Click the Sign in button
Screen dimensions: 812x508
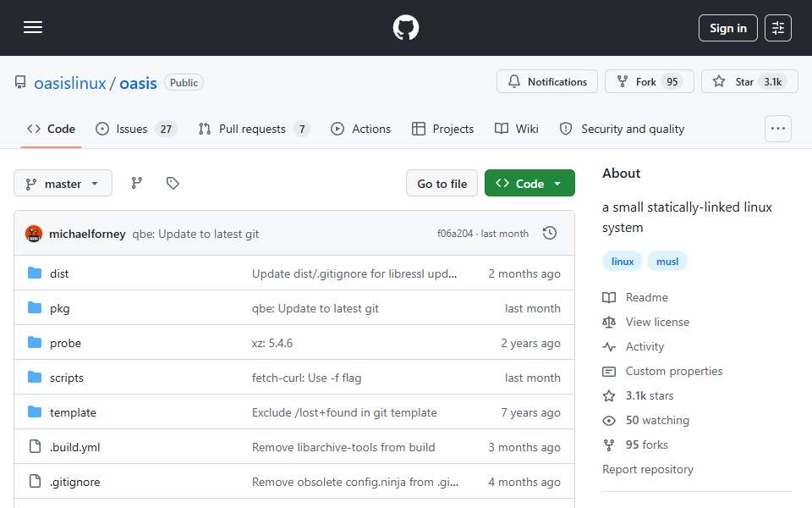(727, 28)
